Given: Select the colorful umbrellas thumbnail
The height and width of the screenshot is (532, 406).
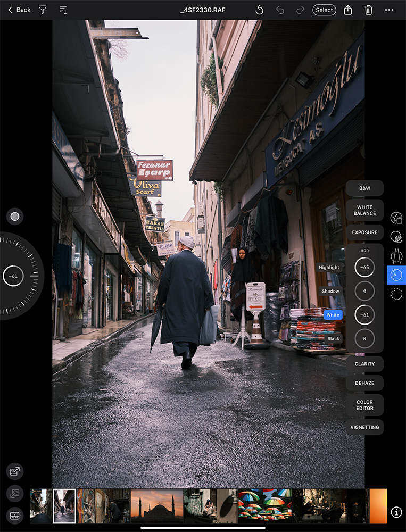Looking at the screenshot, I should pyautogui.click(x=265, y=506).
